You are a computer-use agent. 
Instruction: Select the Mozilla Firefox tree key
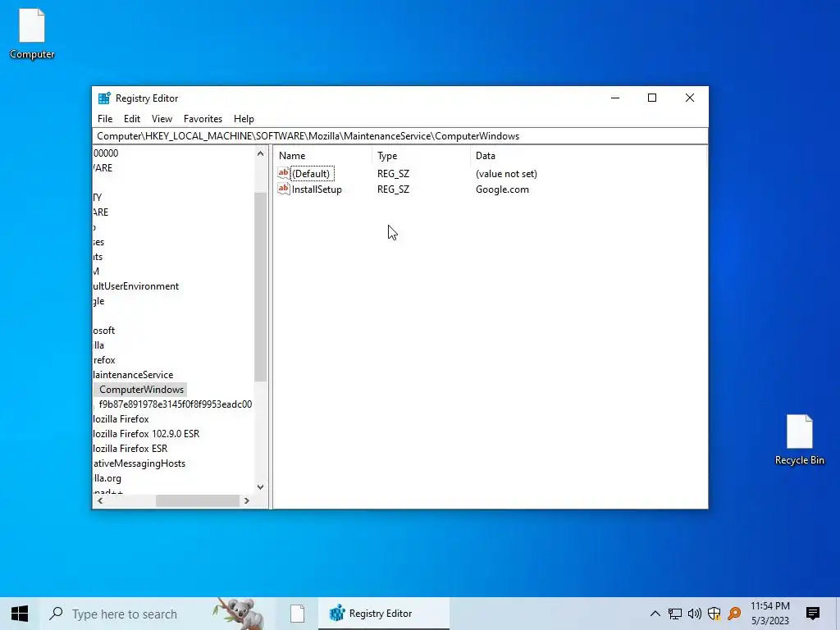(x=121, y=419)
